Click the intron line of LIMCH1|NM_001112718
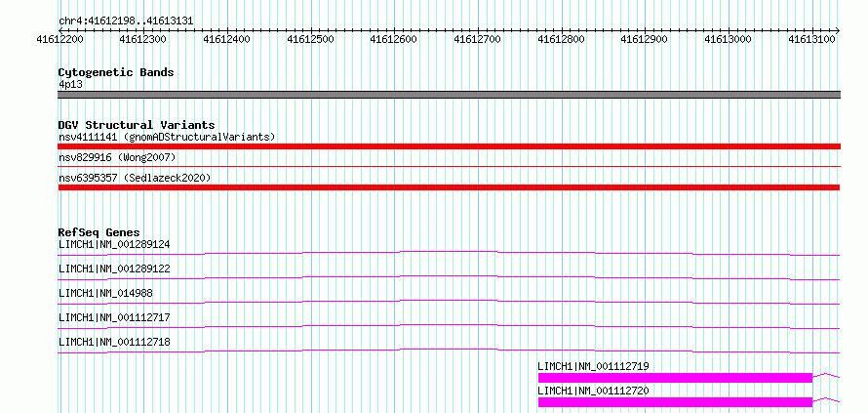 (449, 351)
